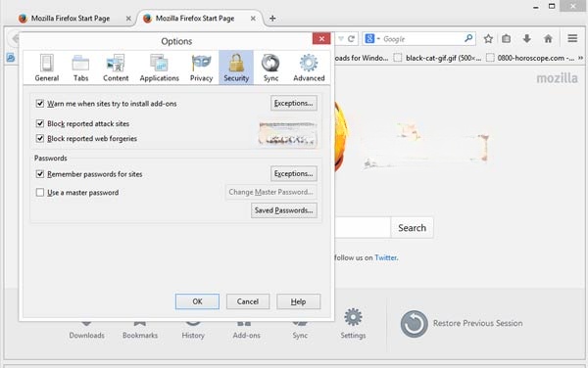
Task: Open the General options panel
Action: [47, 68]
